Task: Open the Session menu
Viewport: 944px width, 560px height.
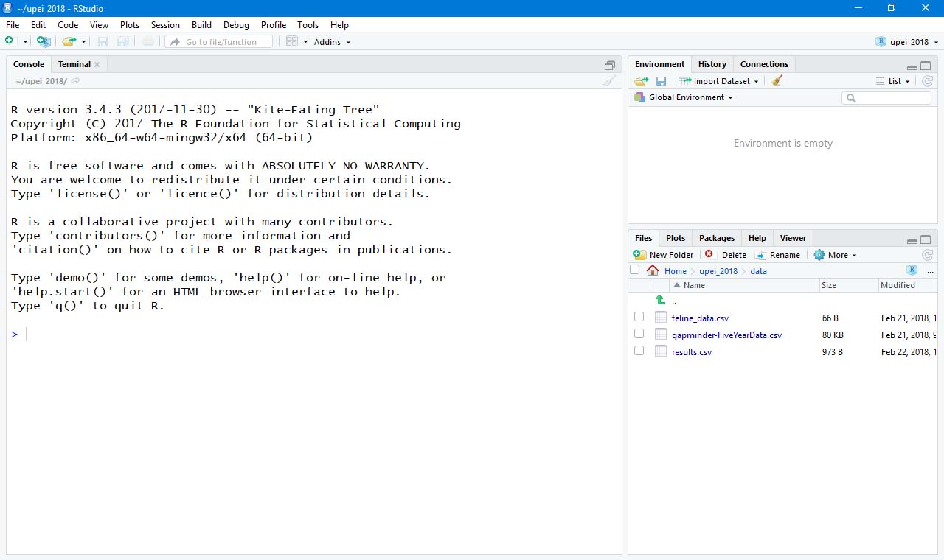Action: click(165, 25)
